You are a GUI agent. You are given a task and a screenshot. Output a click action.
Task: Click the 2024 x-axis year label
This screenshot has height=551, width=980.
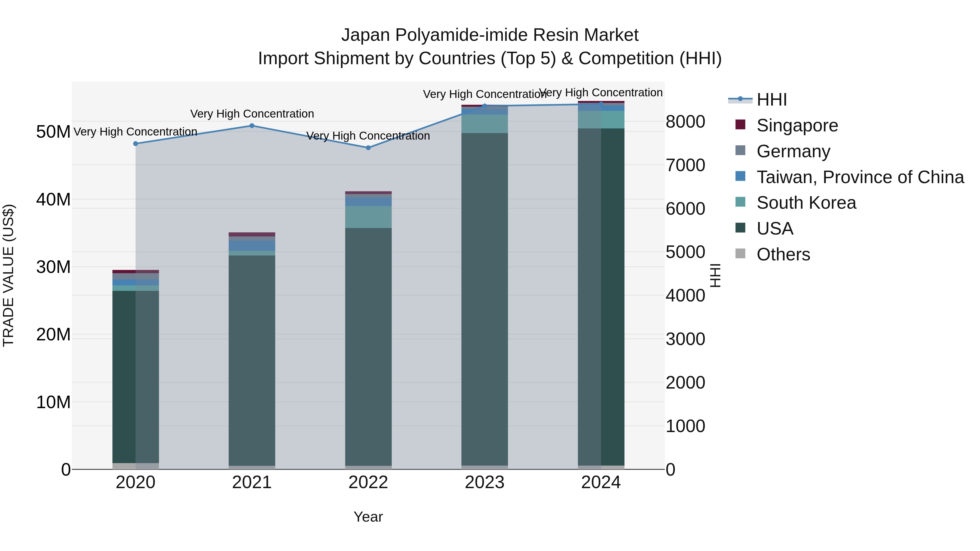click(601, 482)
